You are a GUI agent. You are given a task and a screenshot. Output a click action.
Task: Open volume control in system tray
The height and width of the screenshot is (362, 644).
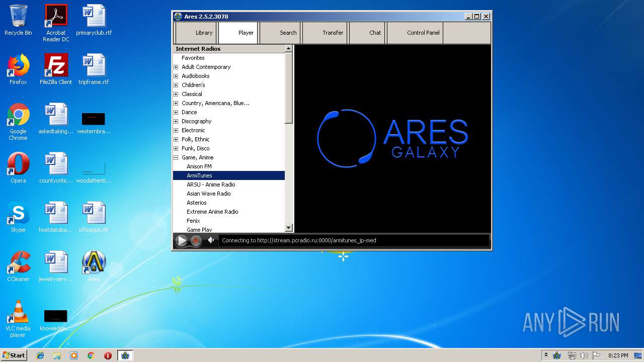584,355
